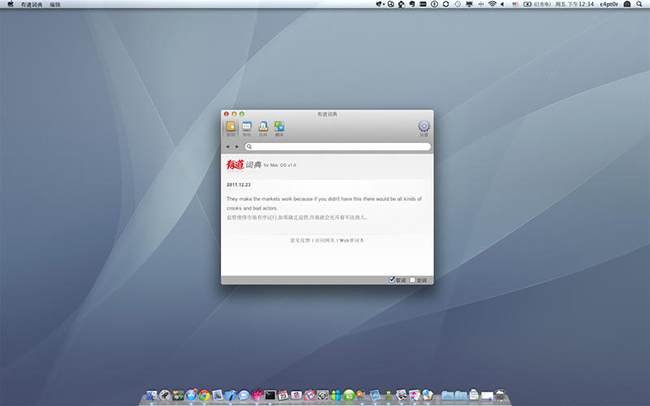Go back with the left arrow
Image resolution: width=650 pixels, height=406 pixels.
tap(227, 147)
